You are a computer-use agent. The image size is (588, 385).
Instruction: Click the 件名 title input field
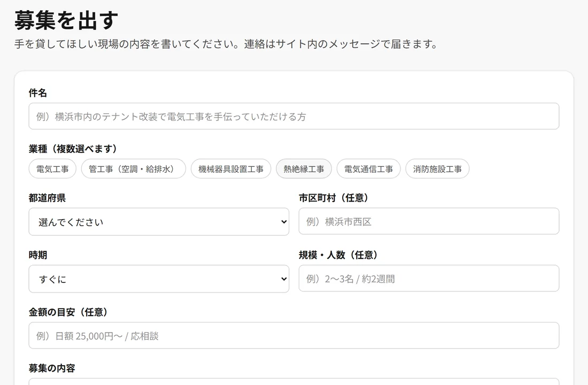293,117
